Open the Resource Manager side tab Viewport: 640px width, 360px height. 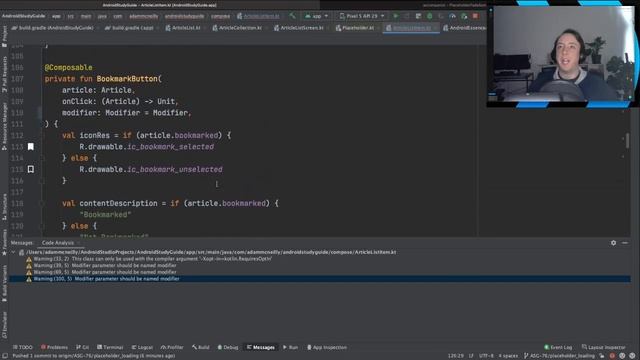tap(4, 126)
